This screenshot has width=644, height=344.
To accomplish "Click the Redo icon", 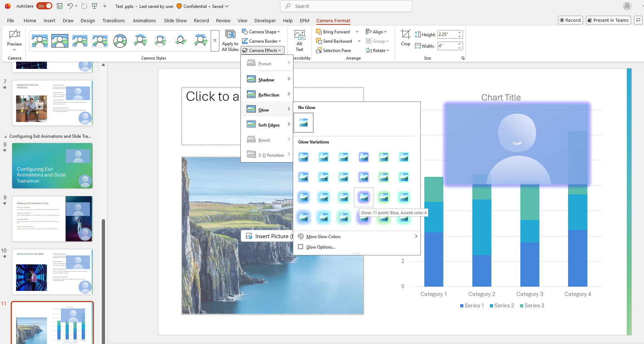I will [x=84, y=6].
